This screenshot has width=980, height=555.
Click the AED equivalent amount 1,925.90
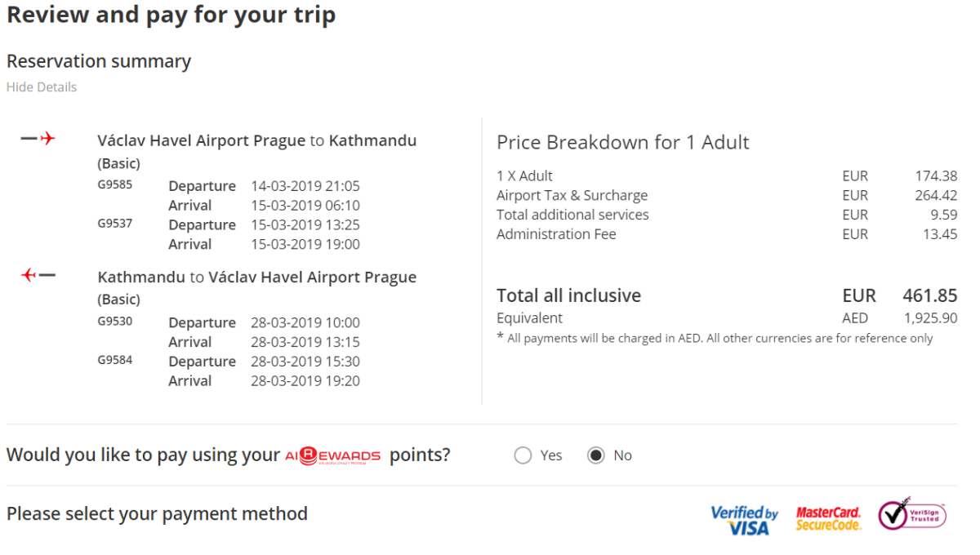(x=930, y=318)
